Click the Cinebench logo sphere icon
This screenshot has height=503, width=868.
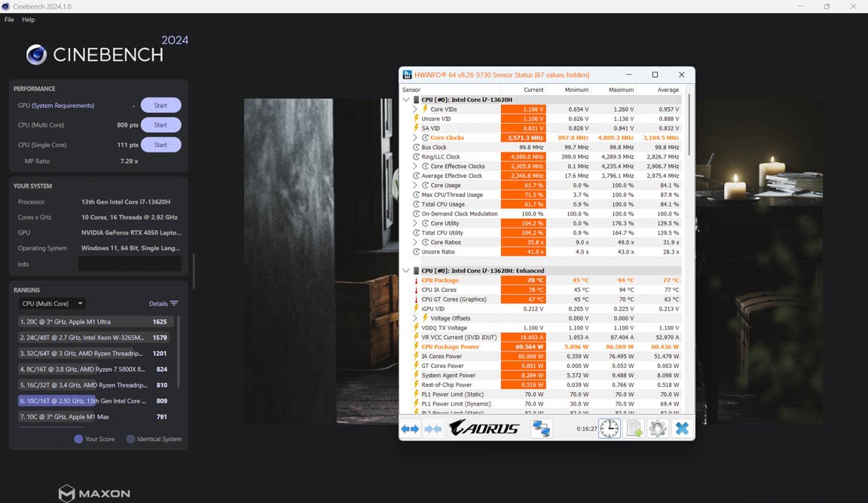coord(36,54)
